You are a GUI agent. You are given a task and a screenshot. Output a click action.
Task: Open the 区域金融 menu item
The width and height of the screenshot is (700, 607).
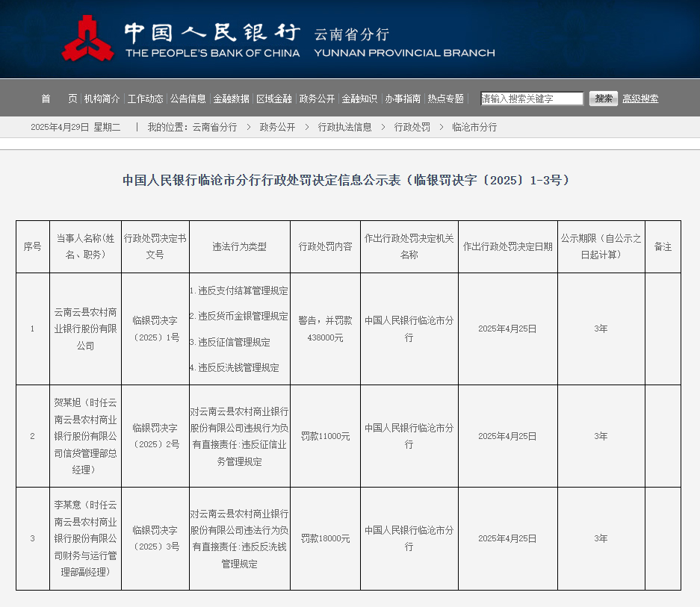[273, 99]
